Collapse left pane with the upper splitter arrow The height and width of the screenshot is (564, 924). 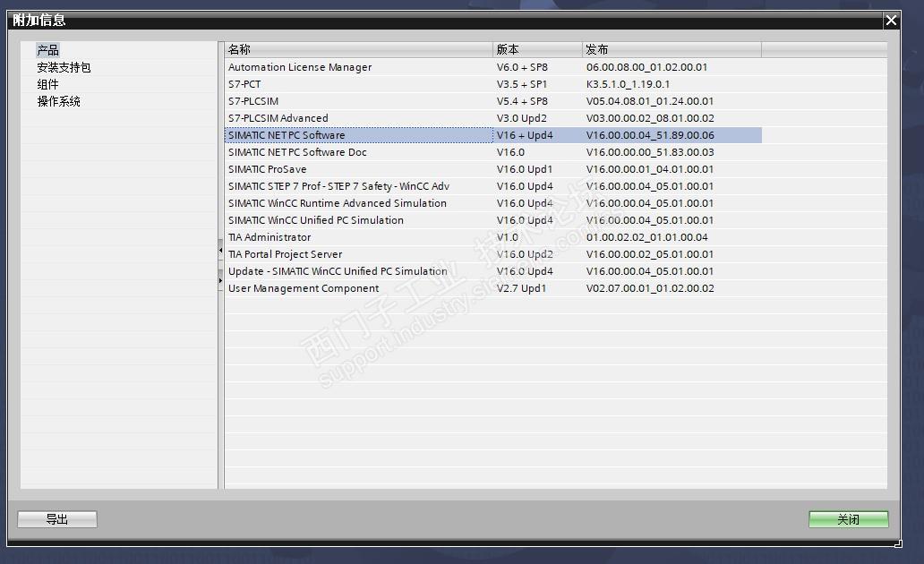pyautogui.click(x=221, y=251)
